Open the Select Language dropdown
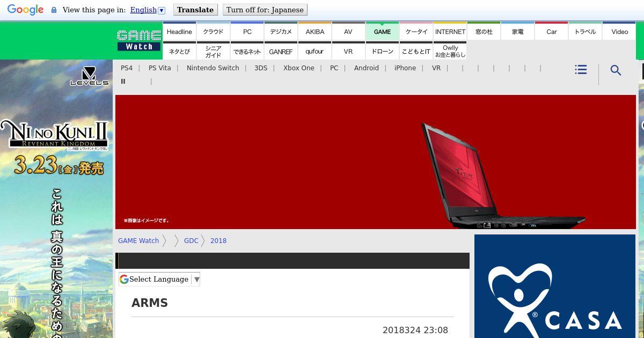 pos(159,279)
